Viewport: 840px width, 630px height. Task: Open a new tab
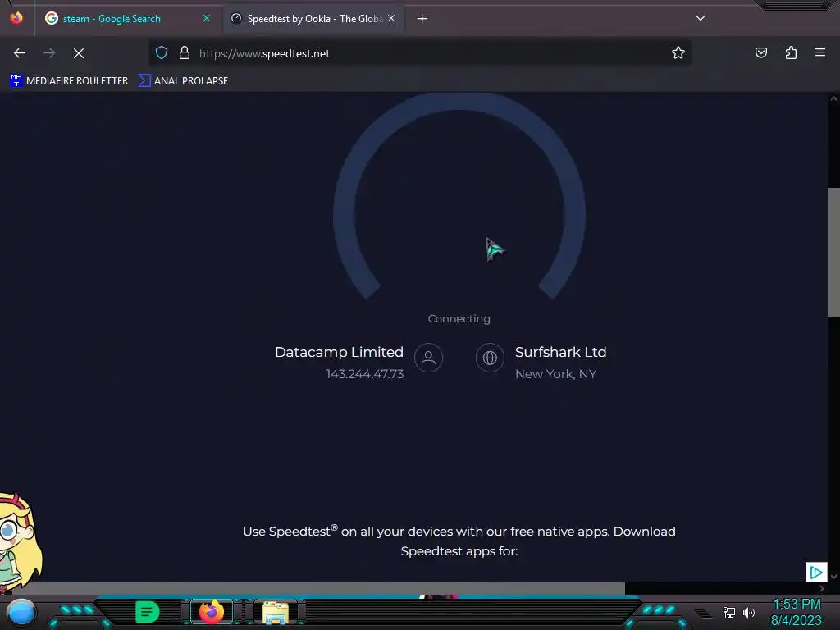[422, 19]
